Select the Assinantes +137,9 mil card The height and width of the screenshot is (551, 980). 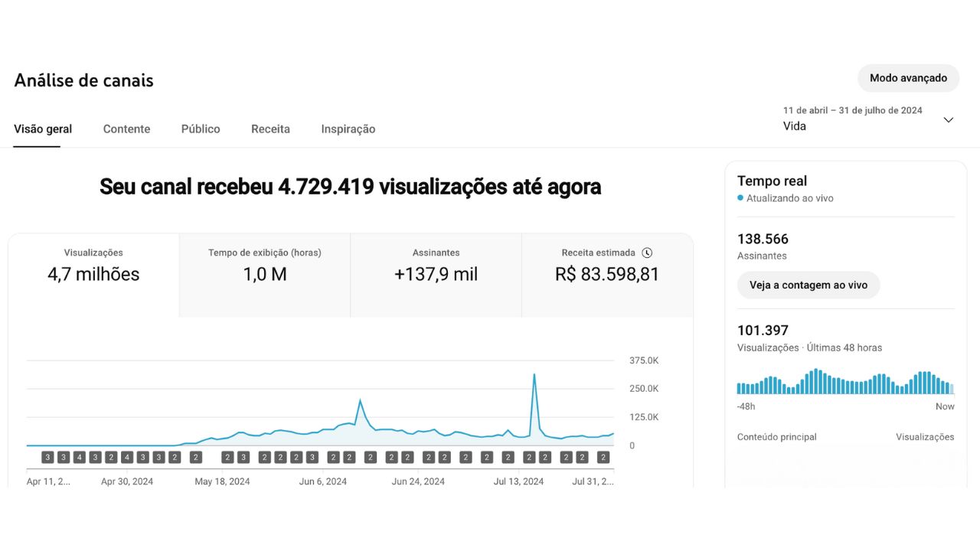point(436,266)
